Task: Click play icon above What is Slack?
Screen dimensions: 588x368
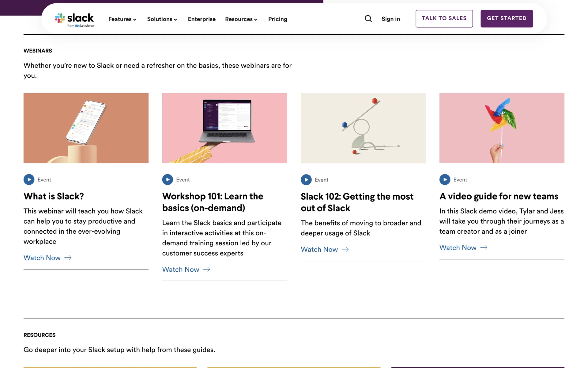Action: coord(29,180)
